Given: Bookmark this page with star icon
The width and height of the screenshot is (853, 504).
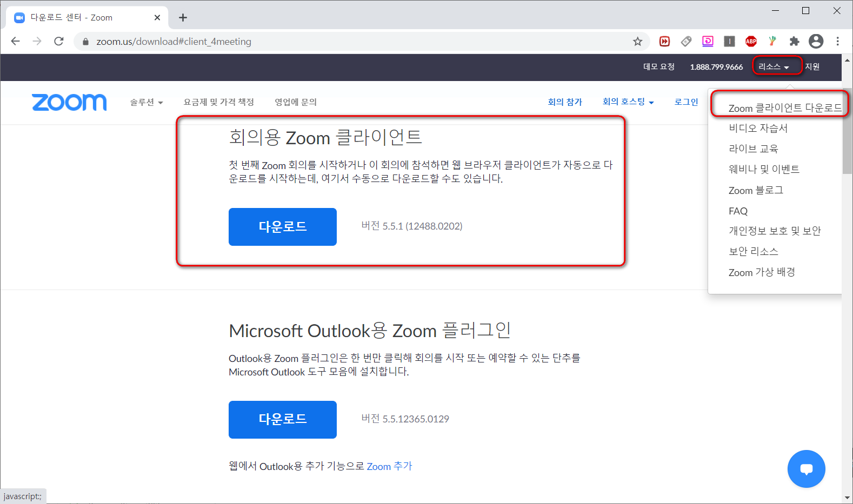Looking at the screenshot, I should point(638,42).
